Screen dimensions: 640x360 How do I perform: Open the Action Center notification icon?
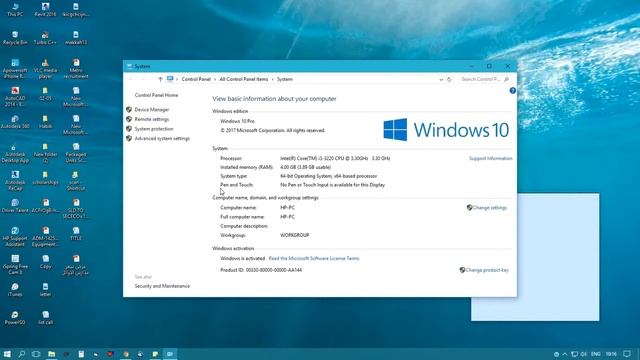point(627,354)
